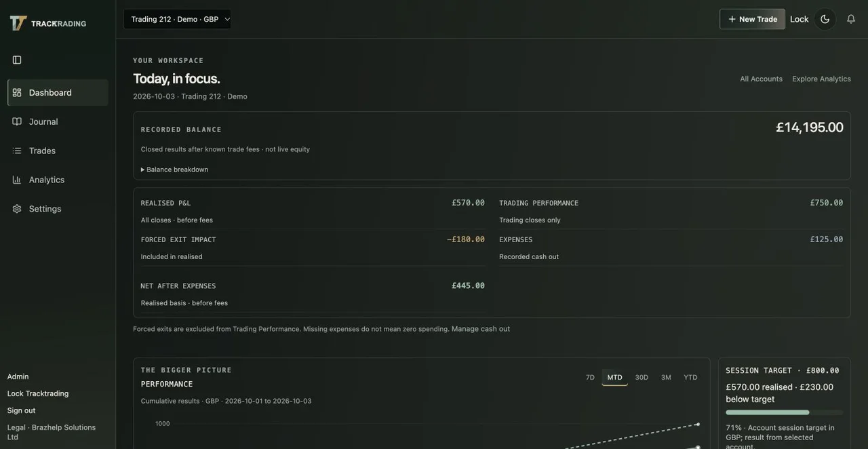868x449 pixels.
Task: Click the Realised P&L value £570.00
Action: (469, 203)
